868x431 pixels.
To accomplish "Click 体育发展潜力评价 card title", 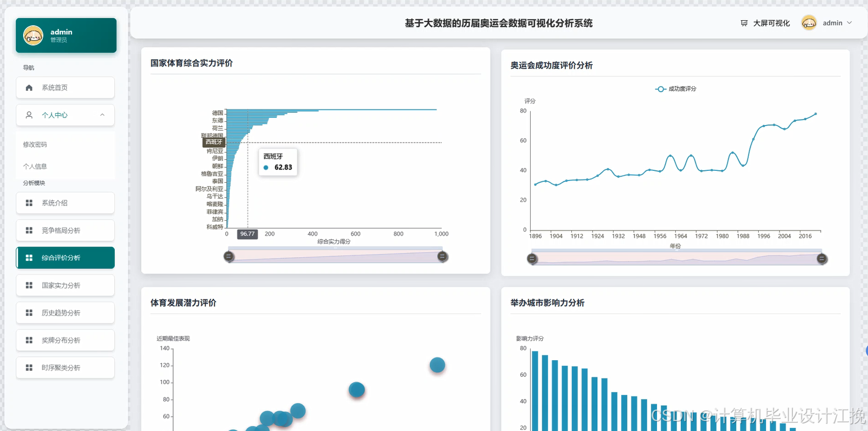I will [x=183, y=303].
